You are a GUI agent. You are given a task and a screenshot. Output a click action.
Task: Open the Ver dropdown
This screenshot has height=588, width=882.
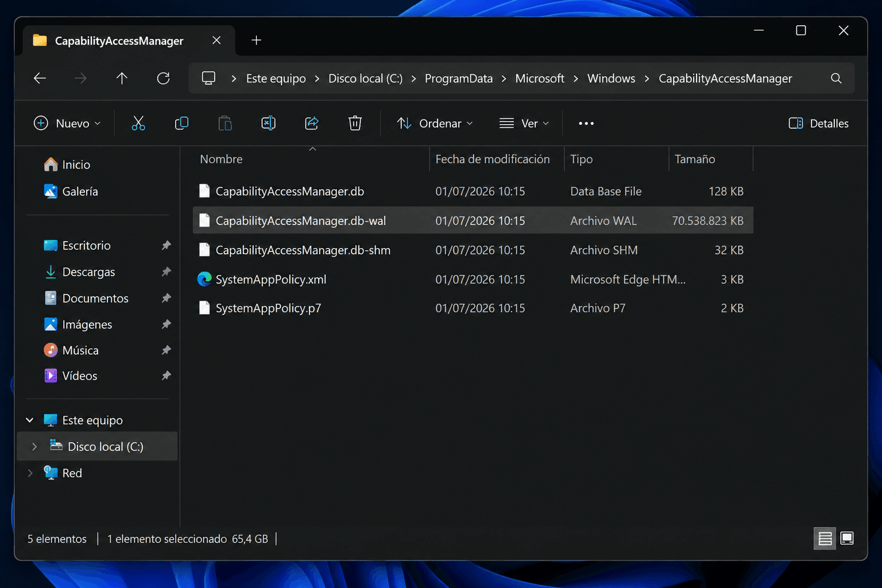click(x=524, y=123)
